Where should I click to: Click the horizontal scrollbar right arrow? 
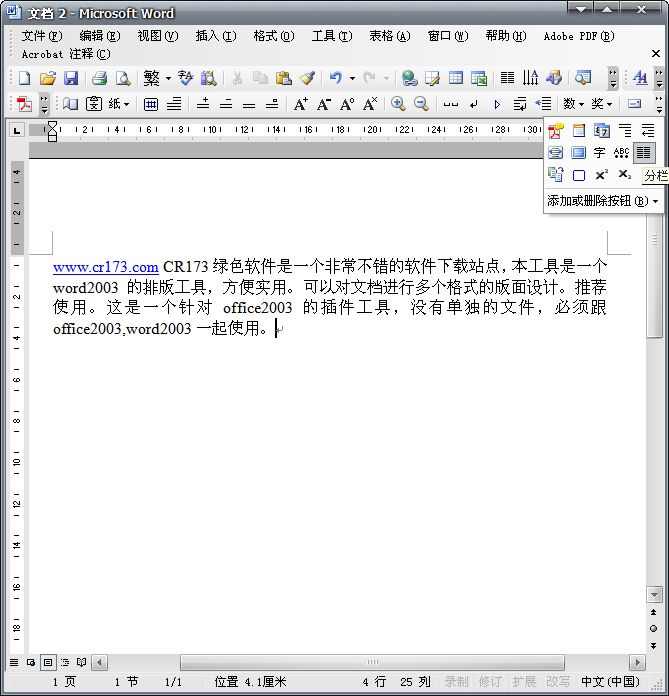click(x=637, y=663)
